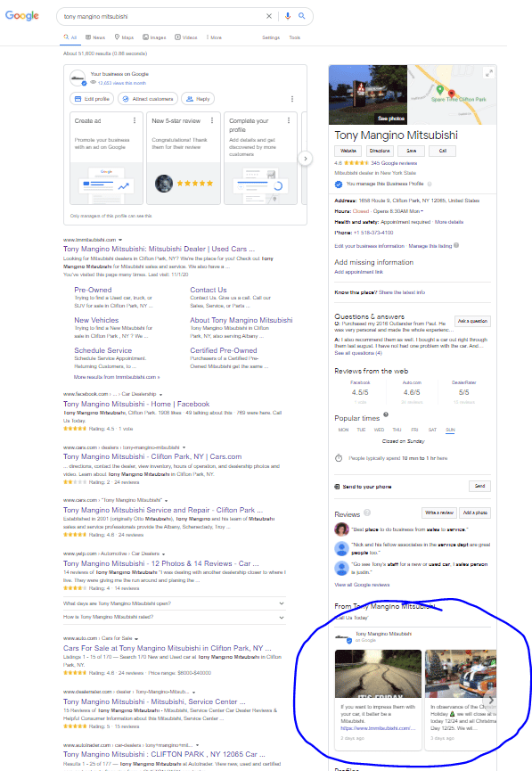The width and height of the screenshot is (532, 771).
Task: Open Tony Mangino Mitsubishi Facebook result
Action: point(136,404)
